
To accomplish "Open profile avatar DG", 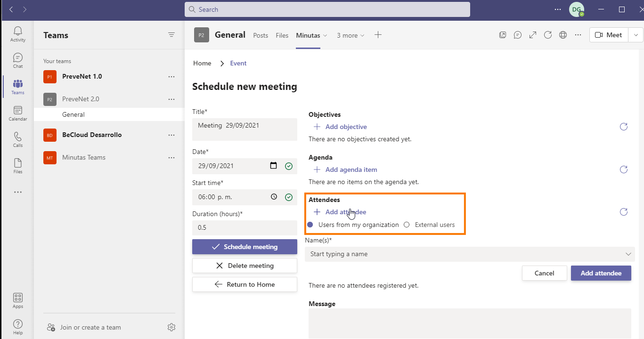I will tap(577, 9).
